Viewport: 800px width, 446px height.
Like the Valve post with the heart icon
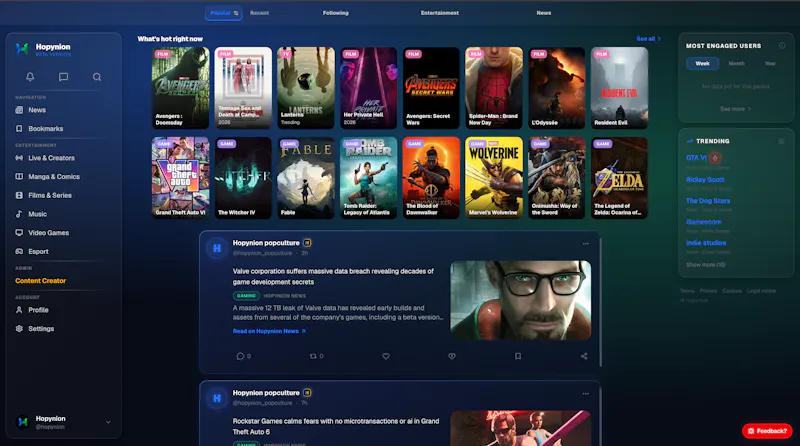(386, 356)
